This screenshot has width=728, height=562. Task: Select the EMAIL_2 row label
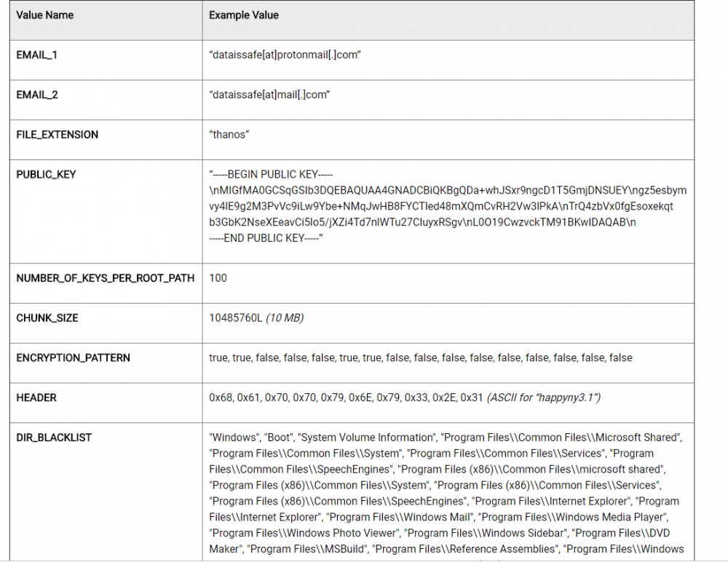37,95
